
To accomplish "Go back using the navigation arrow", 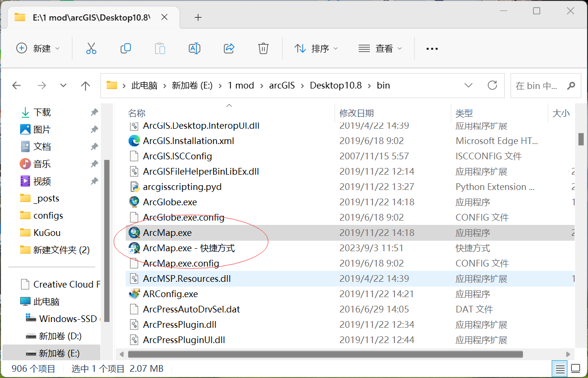I will tap(16, 85).
